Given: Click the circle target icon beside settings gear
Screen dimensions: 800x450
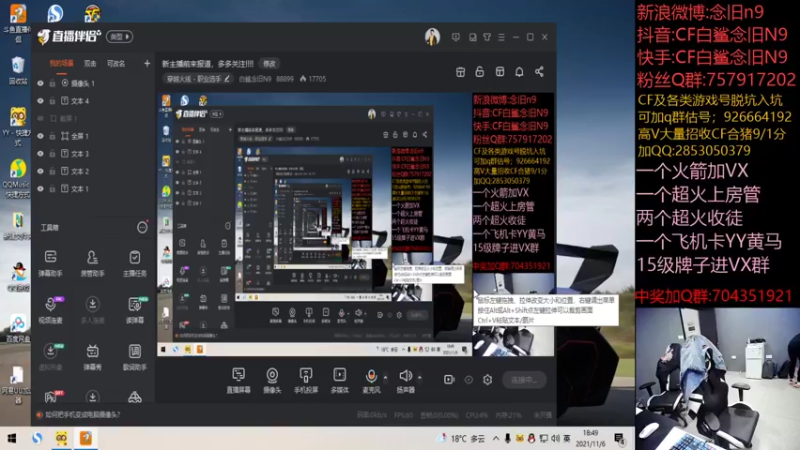Looking at the screenshot, I should [x=468, y=380].
